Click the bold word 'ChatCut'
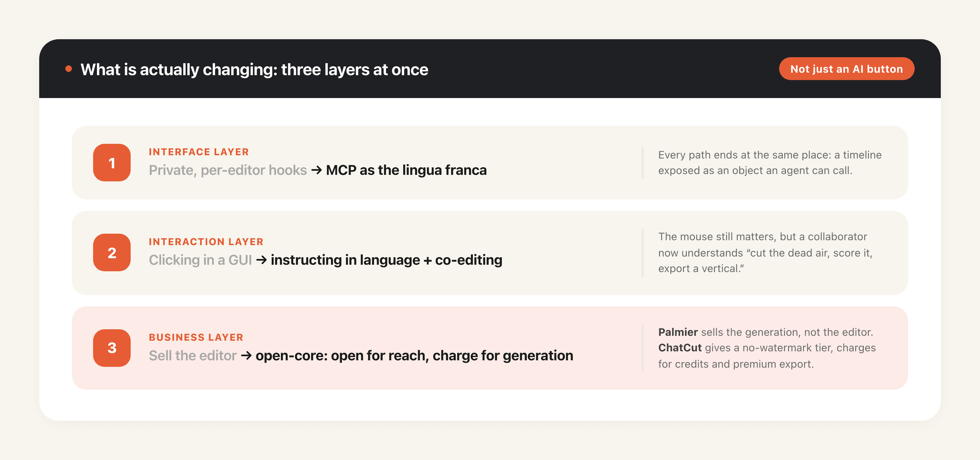Screen dimensions: 980x460 (x=680, y=348)
